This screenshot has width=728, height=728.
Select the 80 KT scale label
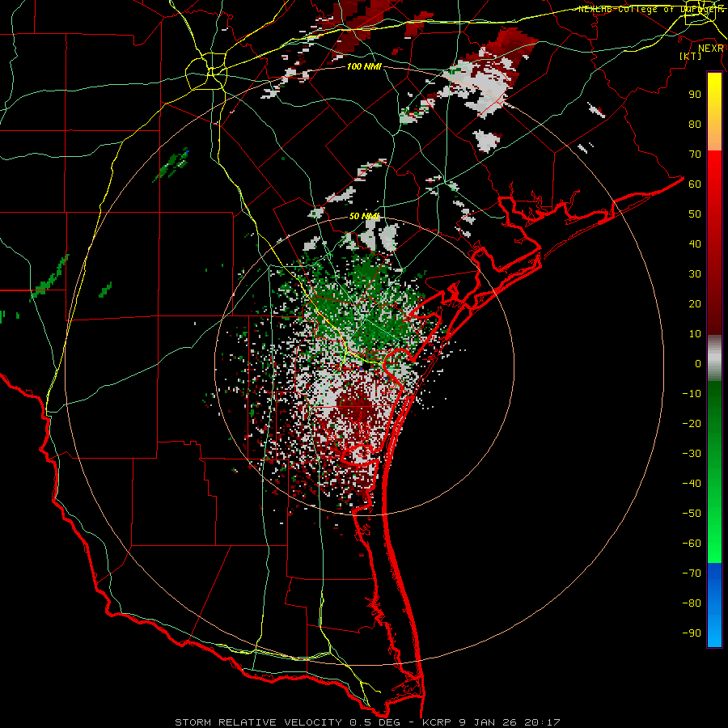695,124
